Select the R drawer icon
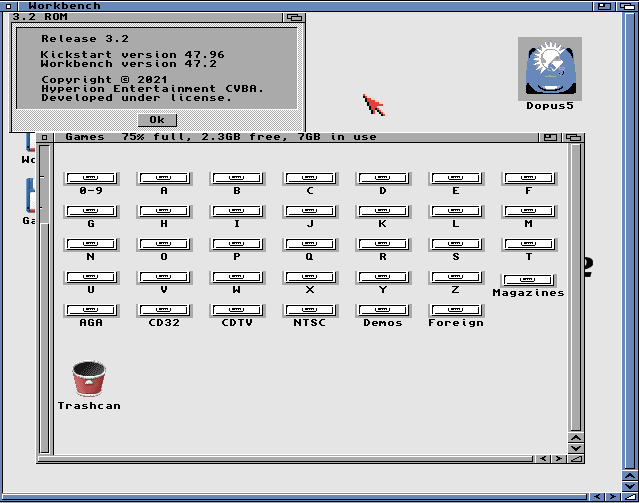This screenshot has width=639, height=503. (x=382, y=244)
